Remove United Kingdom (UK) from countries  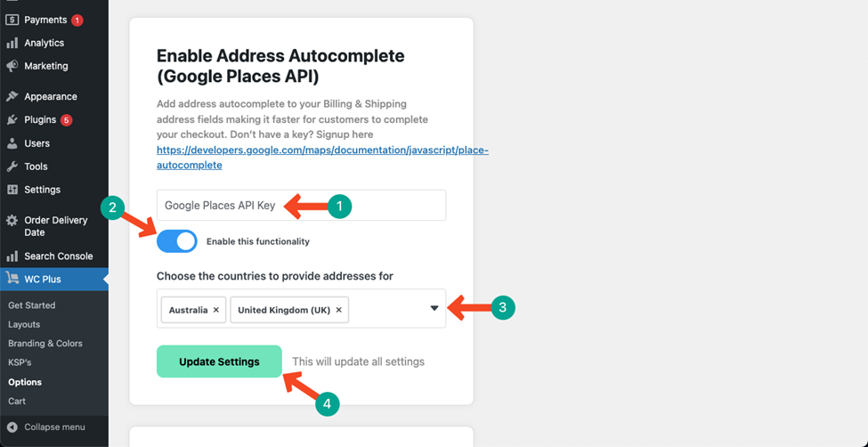click(339, 310)
